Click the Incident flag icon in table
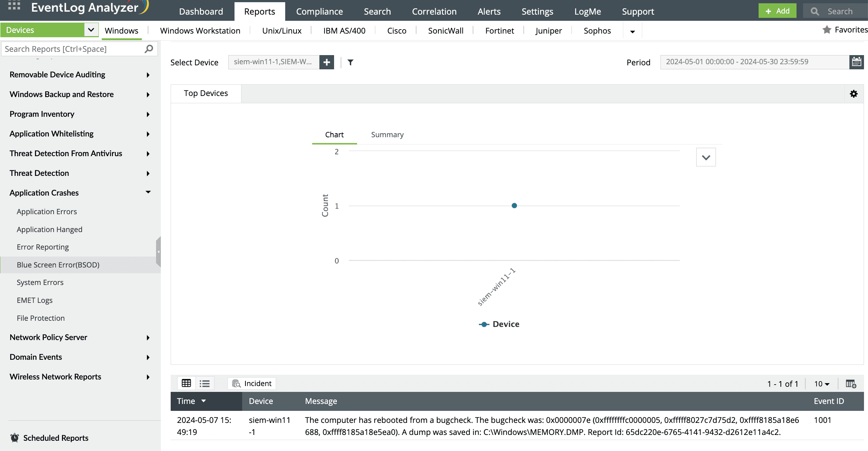Image resolution: width=868 pixels, height=451 pixels. click(x=235, y=384)
